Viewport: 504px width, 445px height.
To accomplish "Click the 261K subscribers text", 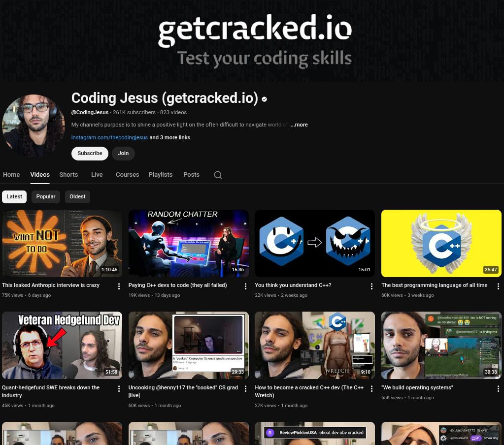I will click(134, 112).
